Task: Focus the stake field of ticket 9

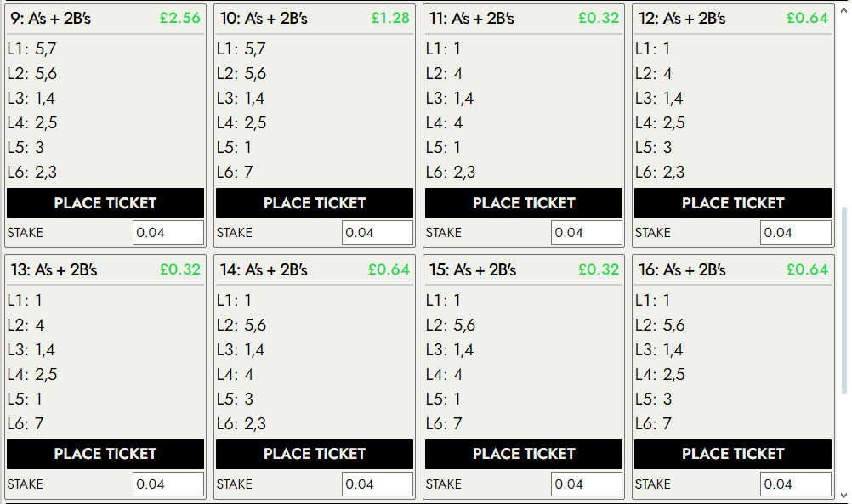Action: coord(168,233)
